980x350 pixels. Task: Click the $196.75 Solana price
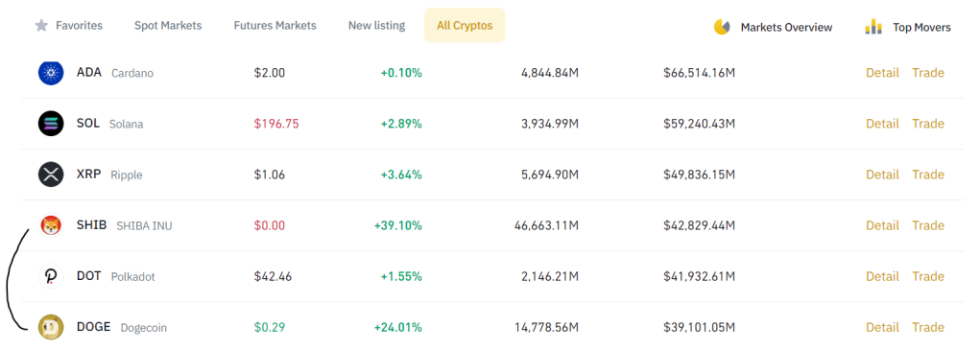(x=276, y=124)
